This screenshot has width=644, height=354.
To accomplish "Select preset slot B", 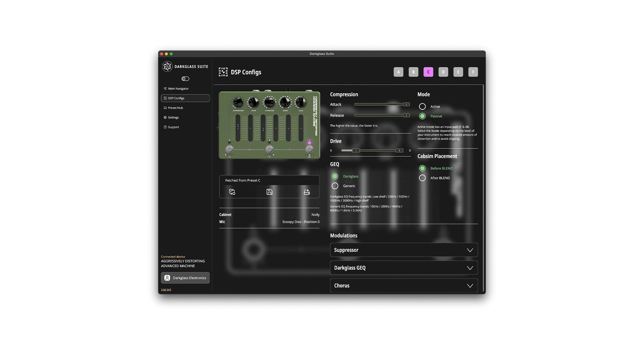I will tap(413, 72).
